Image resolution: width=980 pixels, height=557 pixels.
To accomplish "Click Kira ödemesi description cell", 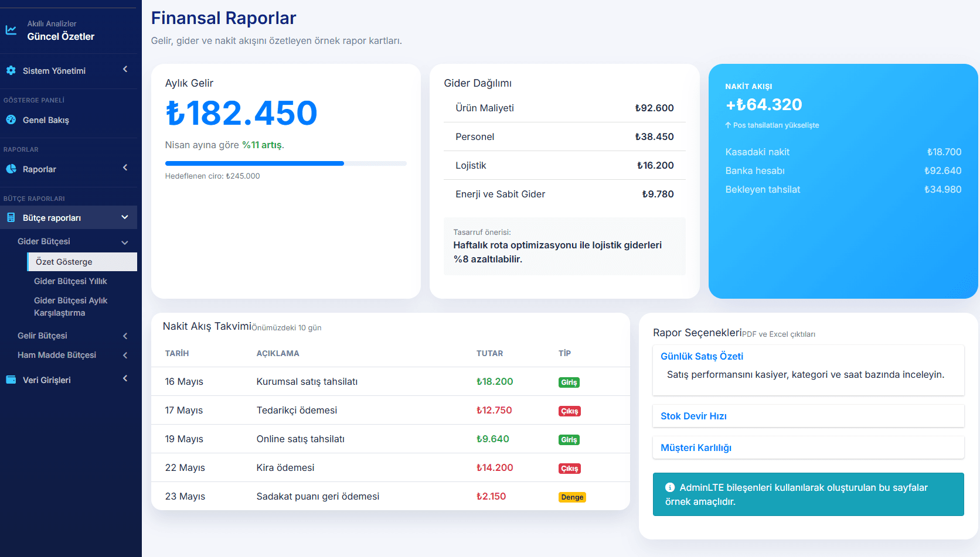I will click(x=285, y=467).
